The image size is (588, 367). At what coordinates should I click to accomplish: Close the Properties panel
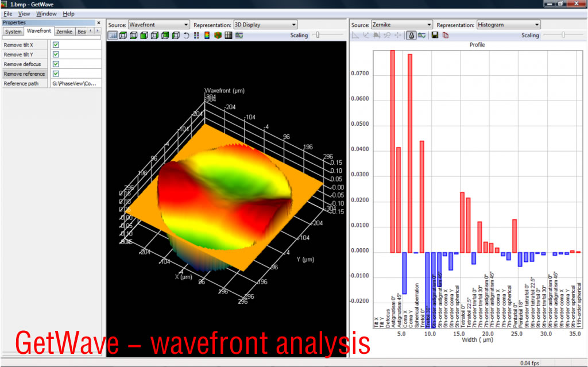99,23
